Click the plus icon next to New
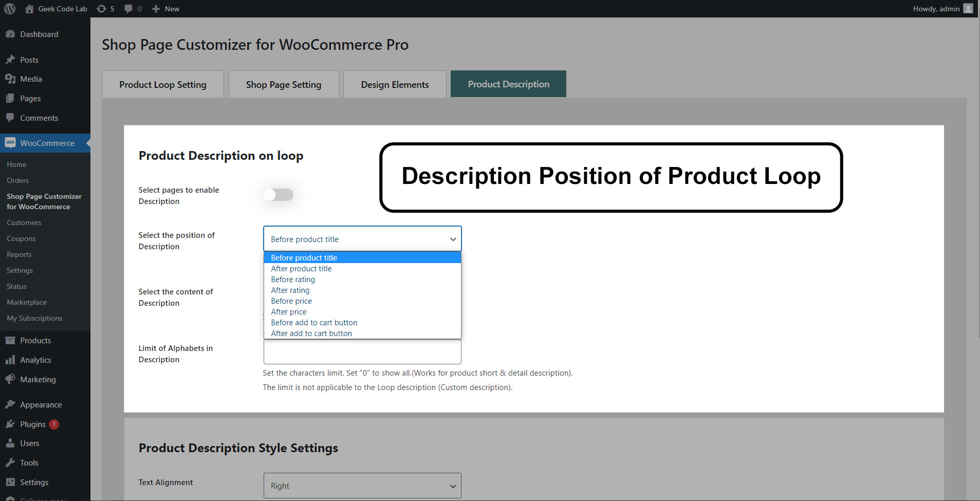 (156, 9)
